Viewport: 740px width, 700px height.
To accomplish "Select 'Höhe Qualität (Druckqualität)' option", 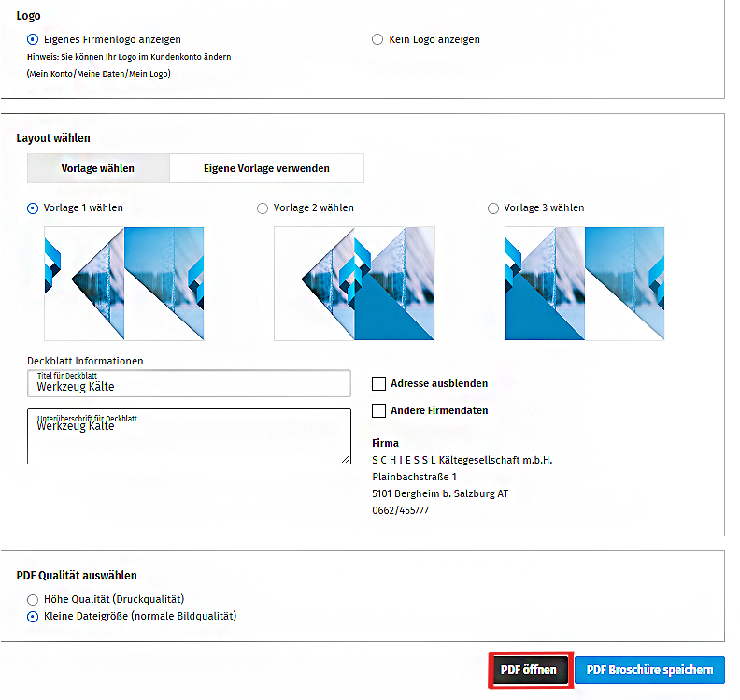I will click(x=34, y=599).
